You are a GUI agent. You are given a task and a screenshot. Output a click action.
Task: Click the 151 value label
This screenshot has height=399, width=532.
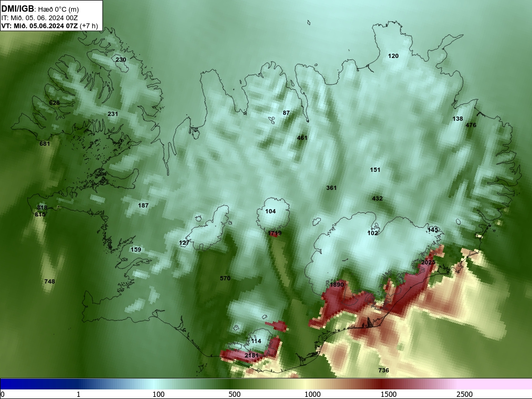[x=375, y=170]
